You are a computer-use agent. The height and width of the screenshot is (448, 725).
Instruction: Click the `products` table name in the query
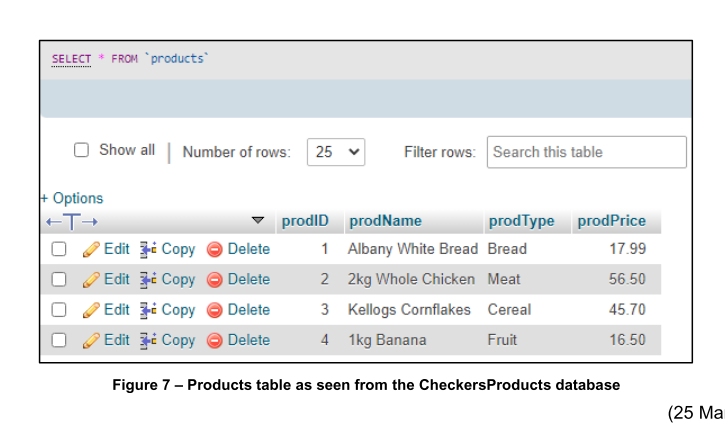pos(177,59)
